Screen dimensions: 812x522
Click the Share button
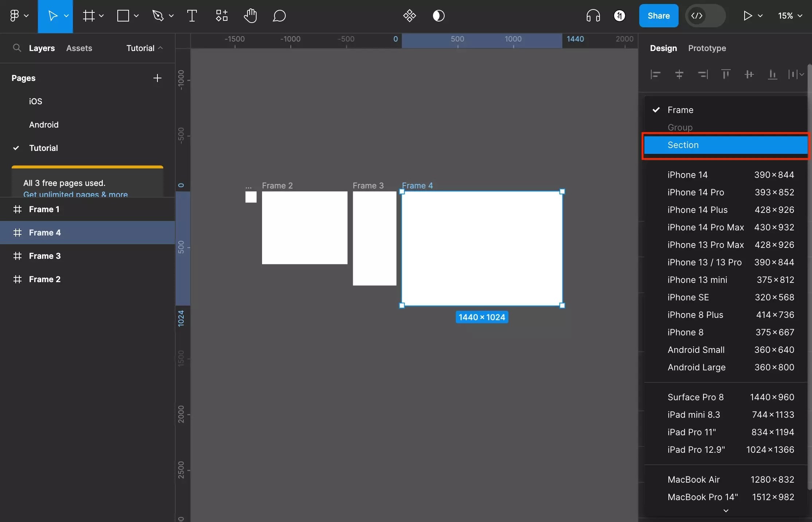[658, 16]
